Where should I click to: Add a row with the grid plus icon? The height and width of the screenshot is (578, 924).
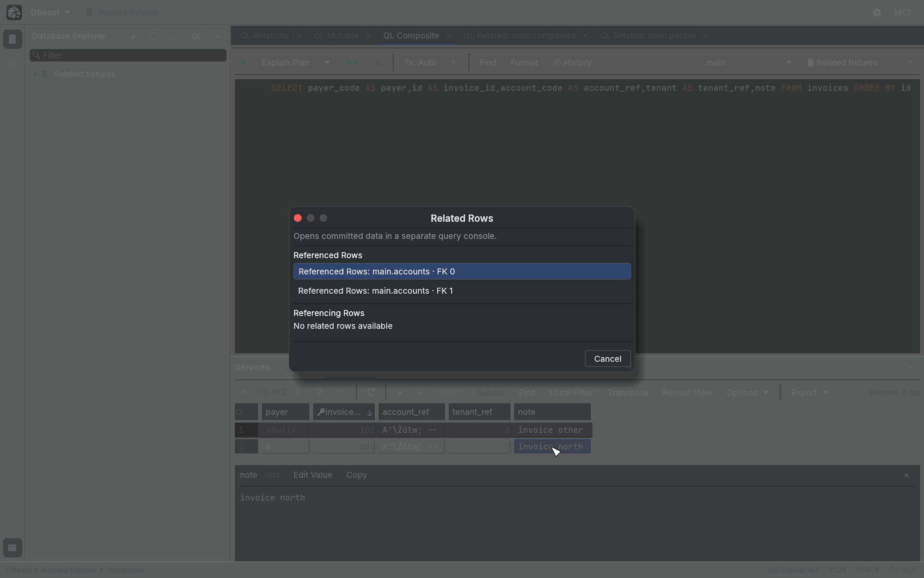click(x=399, y=393)
